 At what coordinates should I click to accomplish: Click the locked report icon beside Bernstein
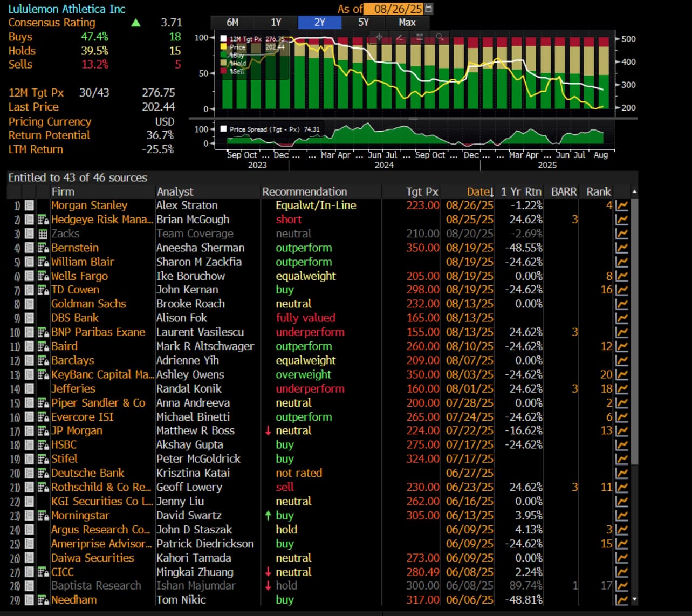[x=43, y=248]
